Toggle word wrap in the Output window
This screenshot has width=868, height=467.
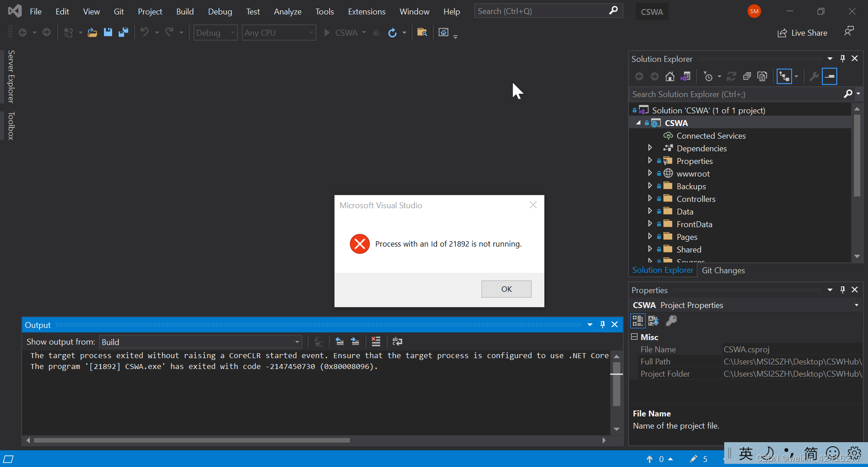click(x=397, y=341)
